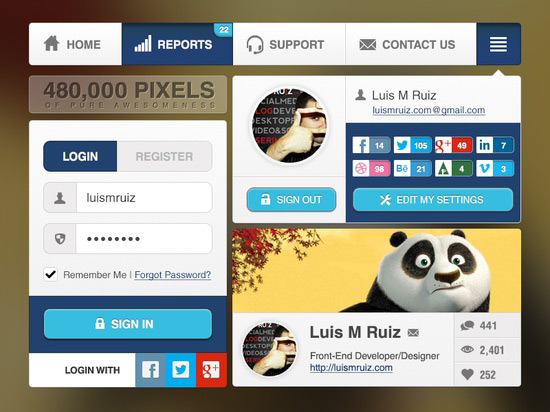
Task: Click the Facebook login icon
Action: [x=150, y=370]
